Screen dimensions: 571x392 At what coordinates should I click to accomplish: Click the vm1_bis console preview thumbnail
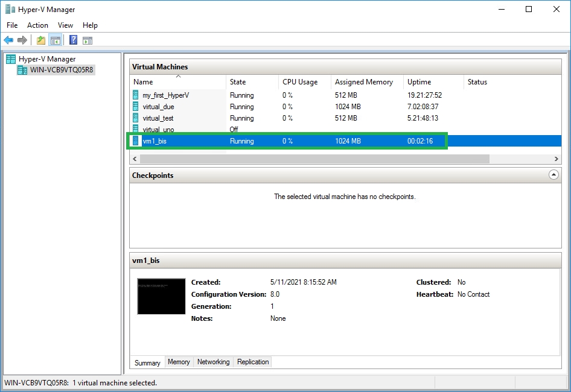click(x=161, y=296)
